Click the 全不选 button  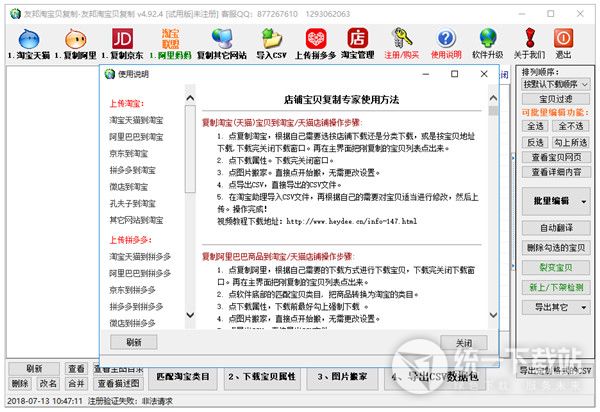tap(571, 126)
